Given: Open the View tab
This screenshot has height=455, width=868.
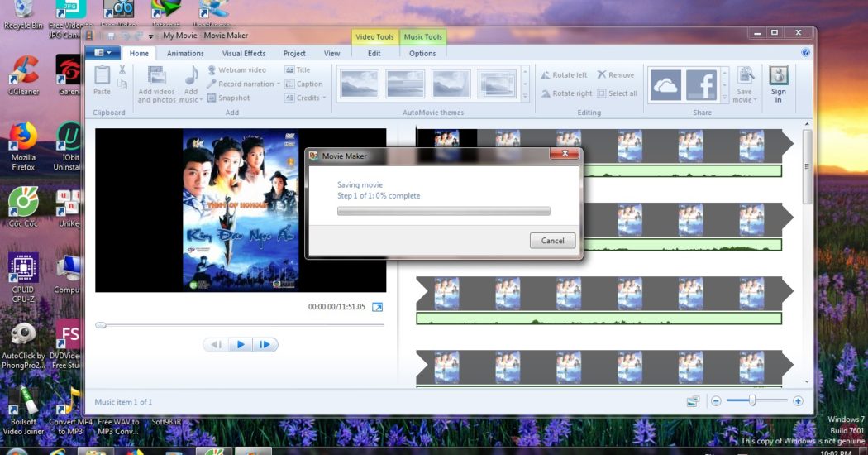Looking at the screenshot, I should tap(331, 53).
